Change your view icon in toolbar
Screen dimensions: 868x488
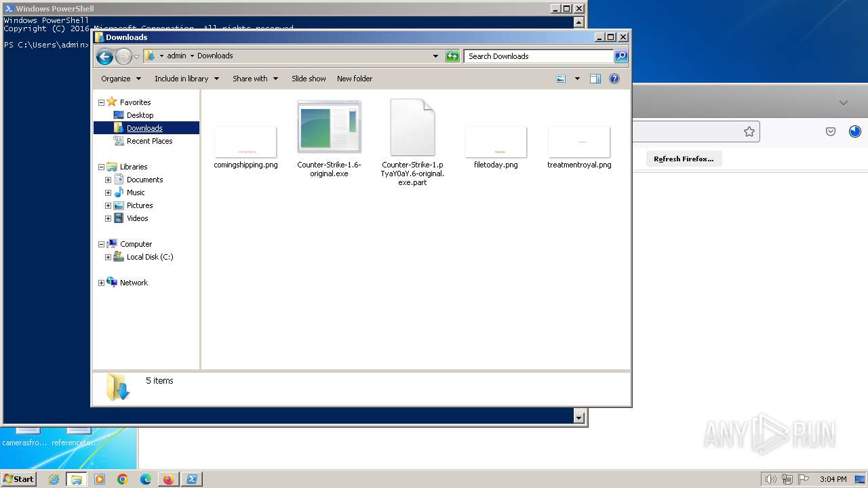pyautogui.click(x=561, y=79)
